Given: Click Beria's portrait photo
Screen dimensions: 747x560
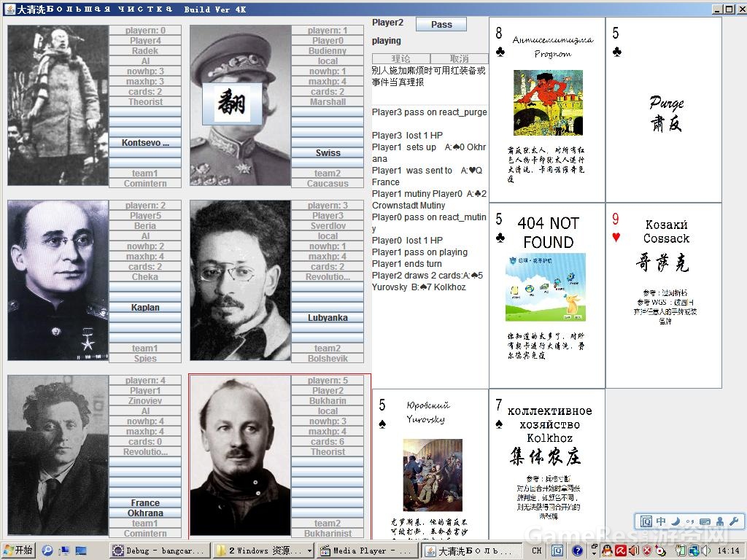Looking at the screenshot, I should pos(58,280).
